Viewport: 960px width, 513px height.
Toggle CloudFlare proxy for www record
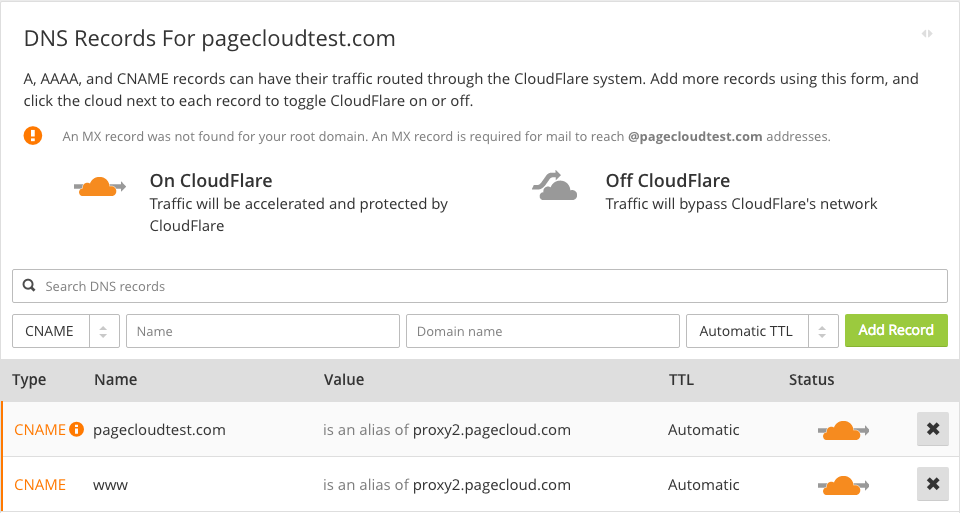843,486
